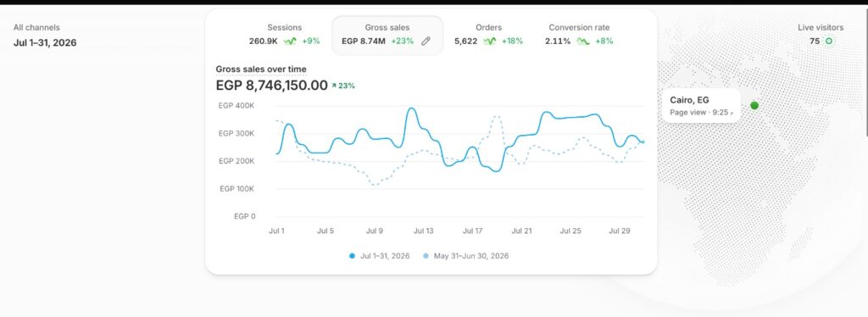Click the +18% orders change value
This screenshot has height=317, width=868.
pyautogui.click(x=512, y=41)
